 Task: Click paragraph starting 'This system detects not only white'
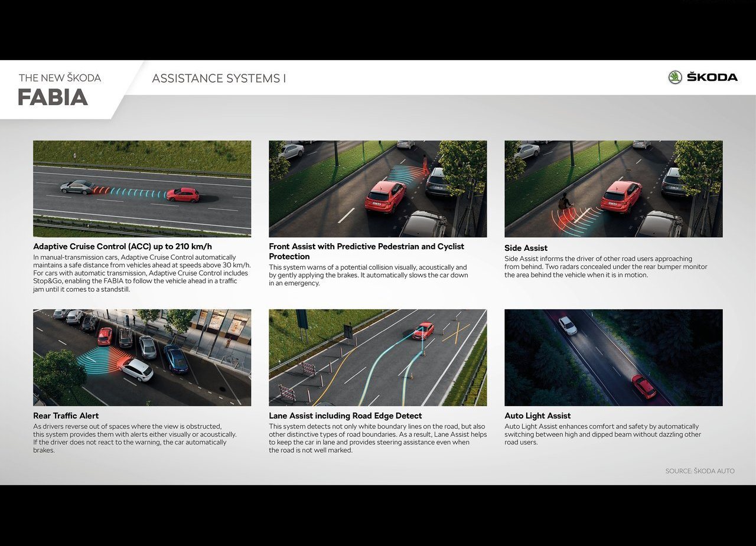pos(378,438)
